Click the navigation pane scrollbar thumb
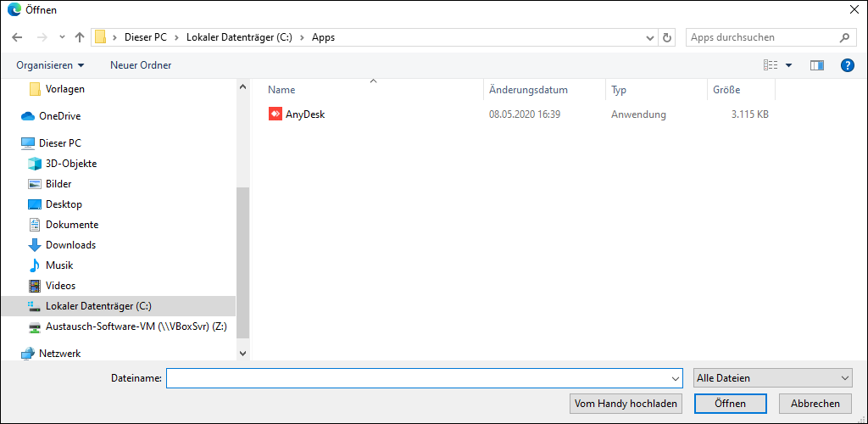 (x=242, y=262)
